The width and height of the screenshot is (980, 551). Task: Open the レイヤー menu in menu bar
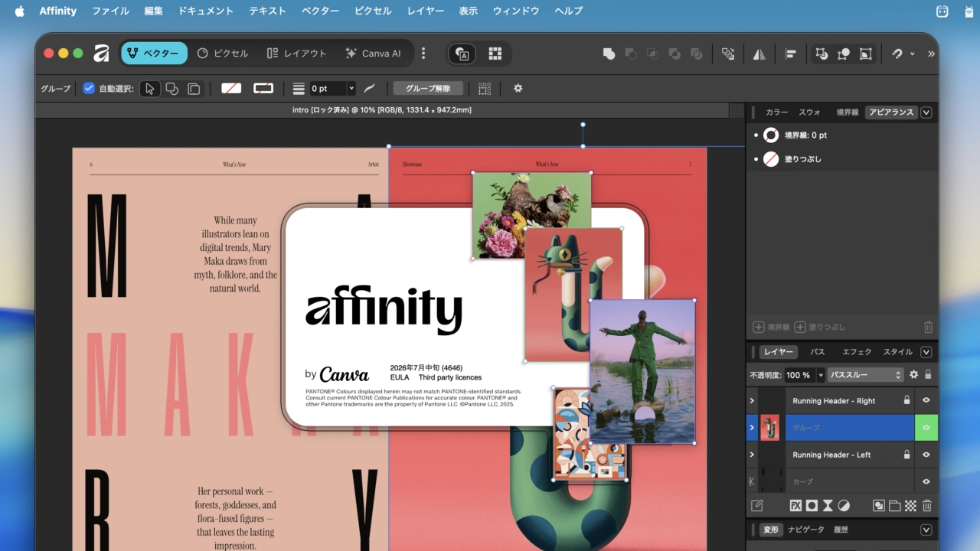pos(425,11)
